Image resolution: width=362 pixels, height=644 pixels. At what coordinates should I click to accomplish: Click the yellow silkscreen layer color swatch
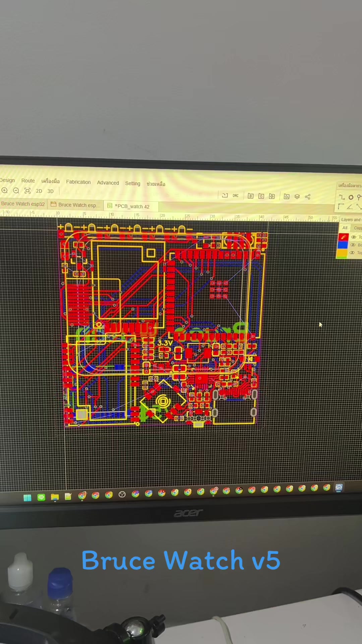pos(342,253)
